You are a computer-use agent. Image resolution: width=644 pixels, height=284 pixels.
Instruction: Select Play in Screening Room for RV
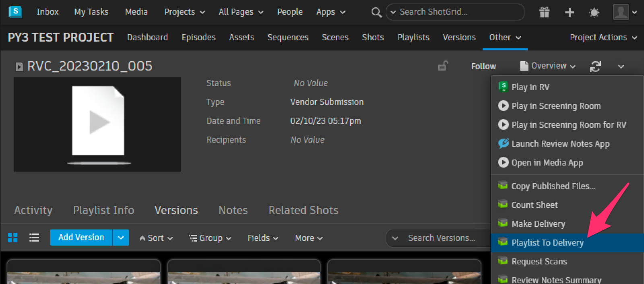point(567,125)
